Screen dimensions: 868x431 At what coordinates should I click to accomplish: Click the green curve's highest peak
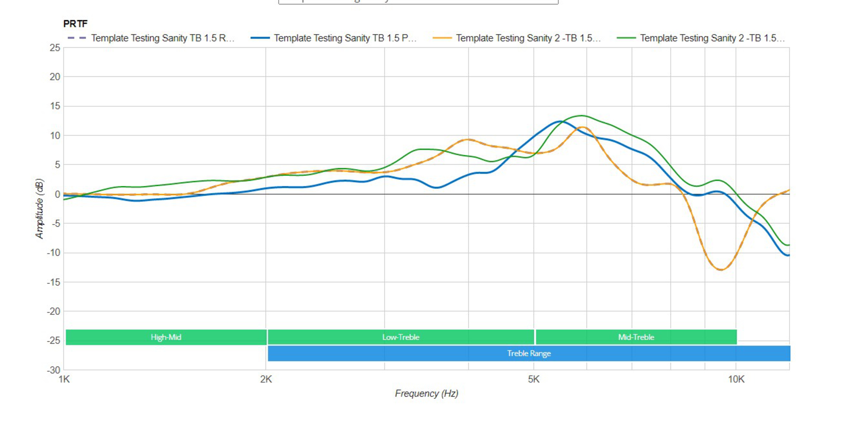(581, 116)
